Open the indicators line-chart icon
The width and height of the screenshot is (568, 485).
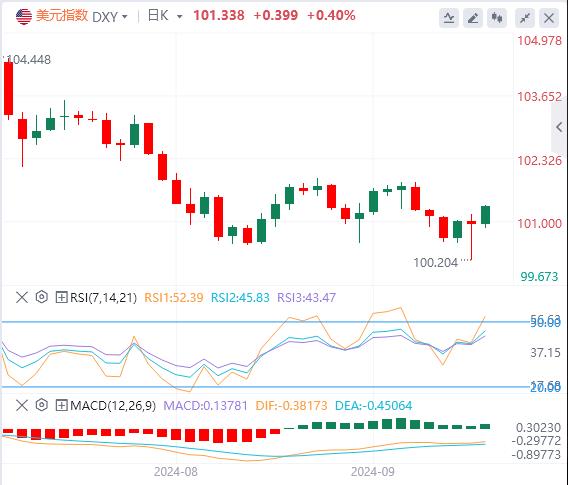(449, 17)
